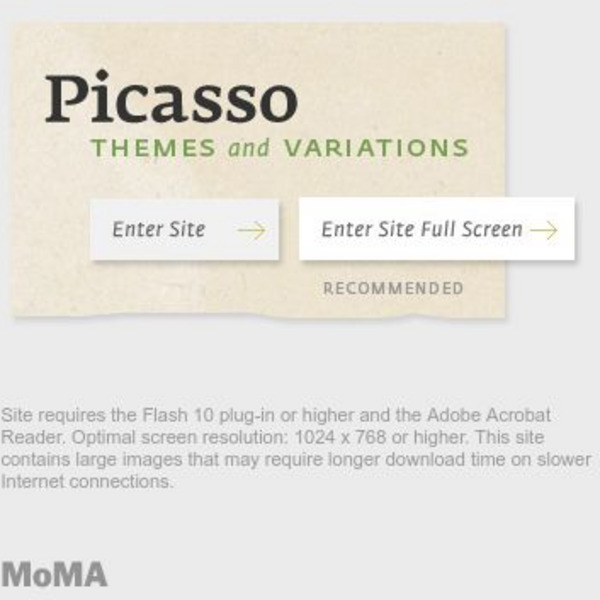The image size is (600, 600).
Task: Click the "Site requires" opening words
Action: [x=48, y=414]
